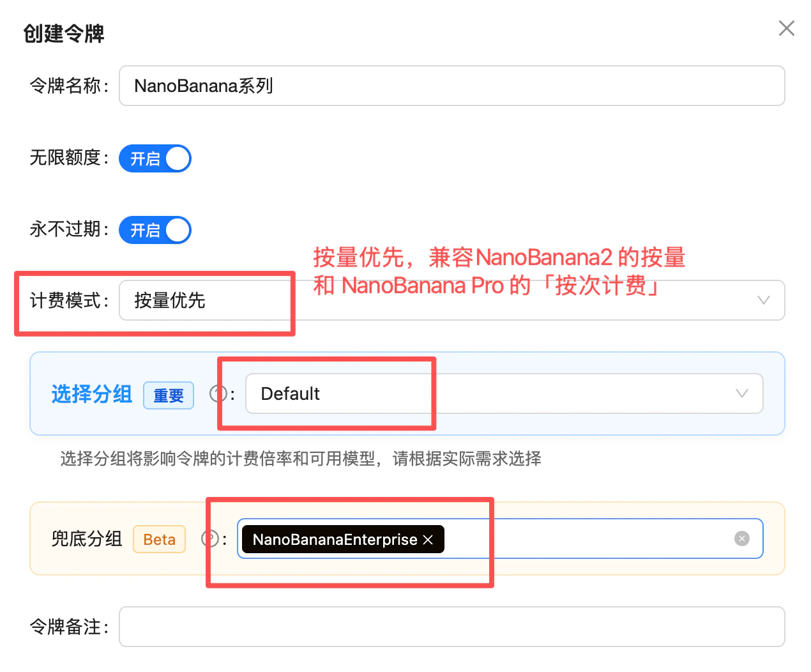Click the 重要 badge

169,395
